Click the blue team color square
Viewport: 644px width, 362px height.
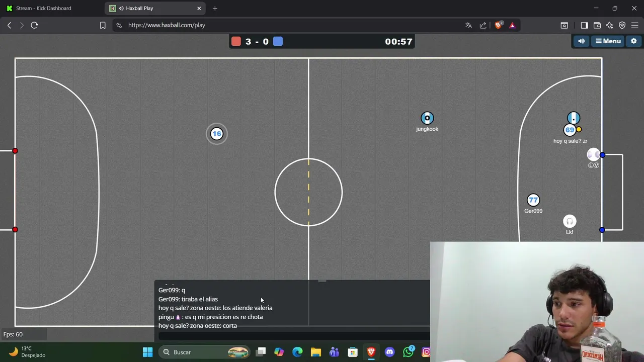(x=278, y=41)
